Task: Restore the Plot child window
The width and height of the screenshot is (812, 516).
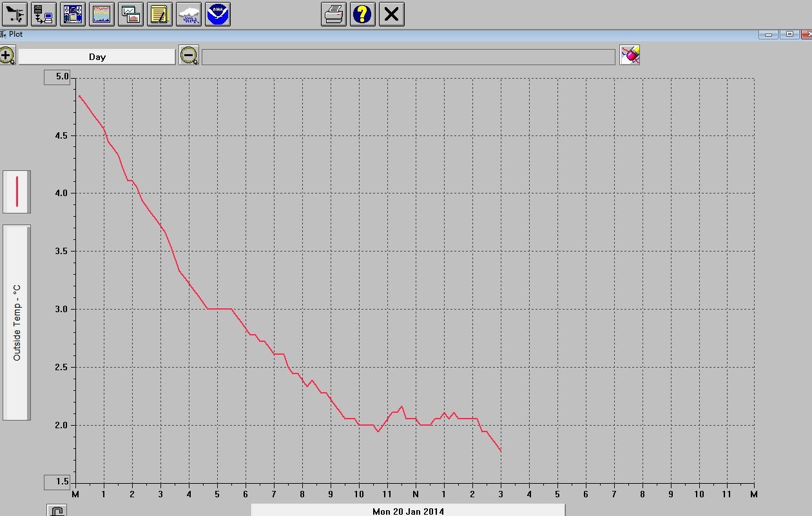Action: 789,34
